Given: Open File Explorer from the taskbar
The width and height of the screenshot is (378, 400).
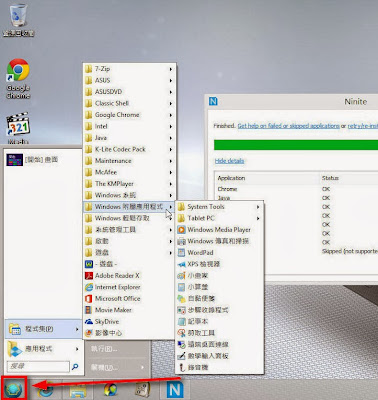Looking at the screenshot, I should 78,391.
